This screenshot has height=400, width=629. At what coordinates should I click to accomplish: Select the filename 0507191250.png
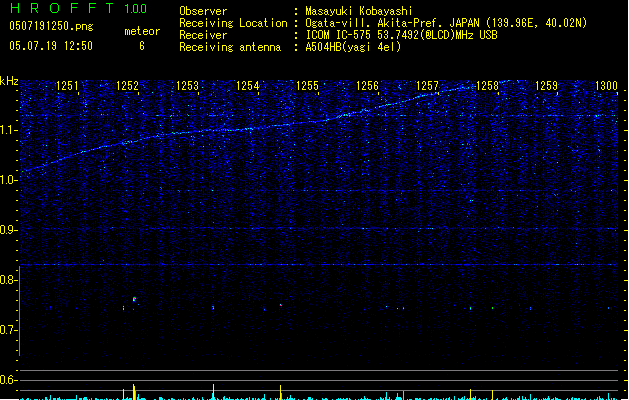50,26
